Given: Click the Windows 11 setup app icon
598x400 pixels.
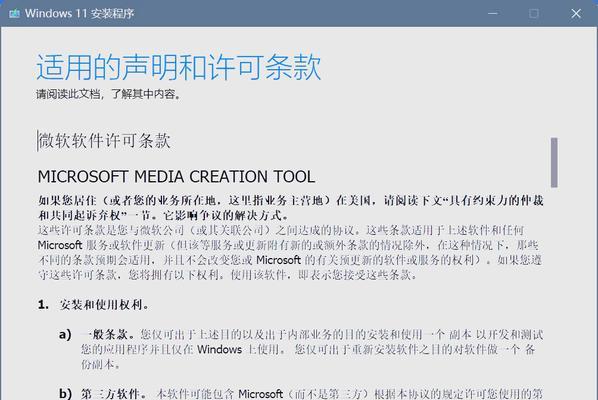Looking at the screenshot, I should coord(14,14).
